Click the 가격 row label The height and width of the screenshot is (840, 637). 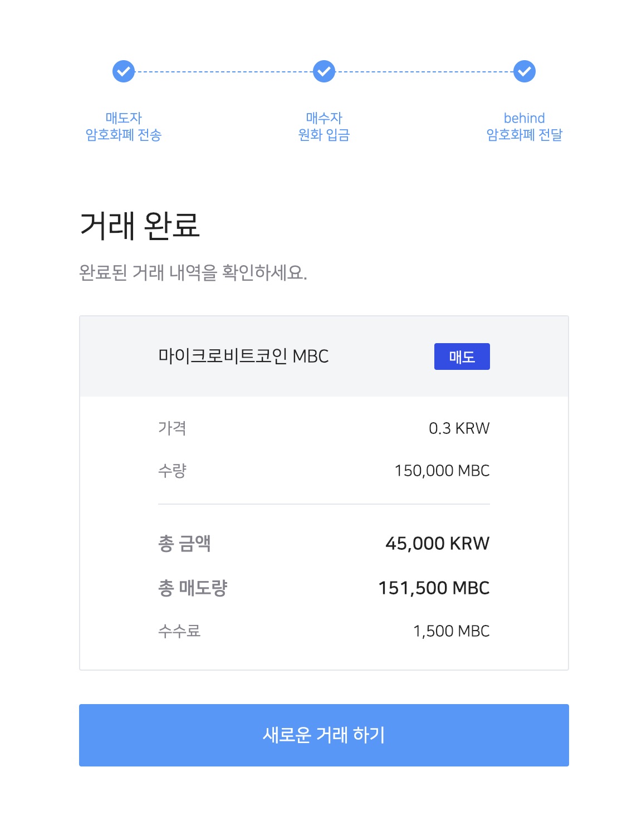172,428
